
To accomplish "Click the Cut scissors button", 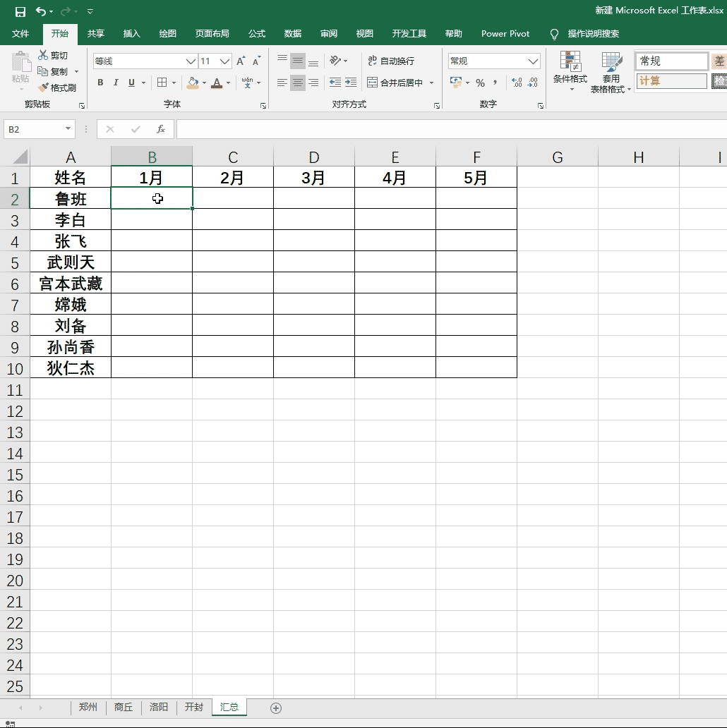I will point(53,55).
